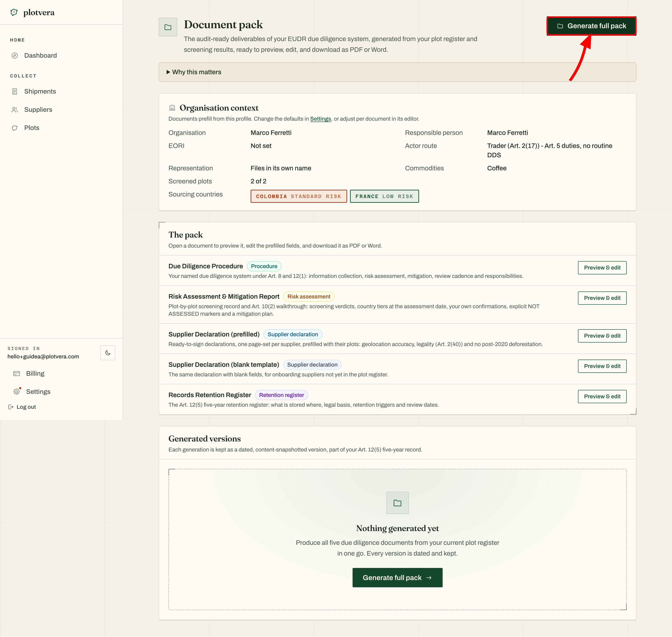This screenshot has height=637, width=672.
Task: Follow the Settings link in Organisation context
Action: tap(320, 119)
